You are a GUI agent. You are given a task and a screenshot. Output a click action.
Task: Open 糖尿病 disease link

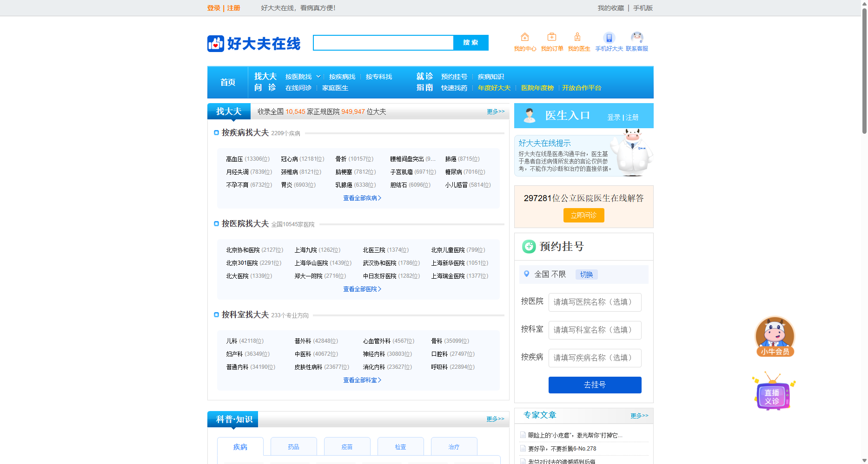(x=454, y=172)
